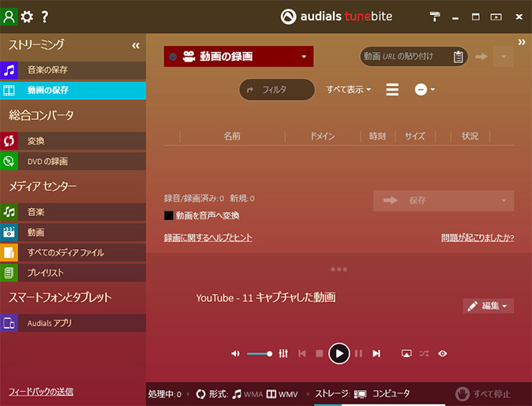The height and width of the screenshot is (406, 532).
Task: Sort by 名前 column header
Action: tap(232, 136)
